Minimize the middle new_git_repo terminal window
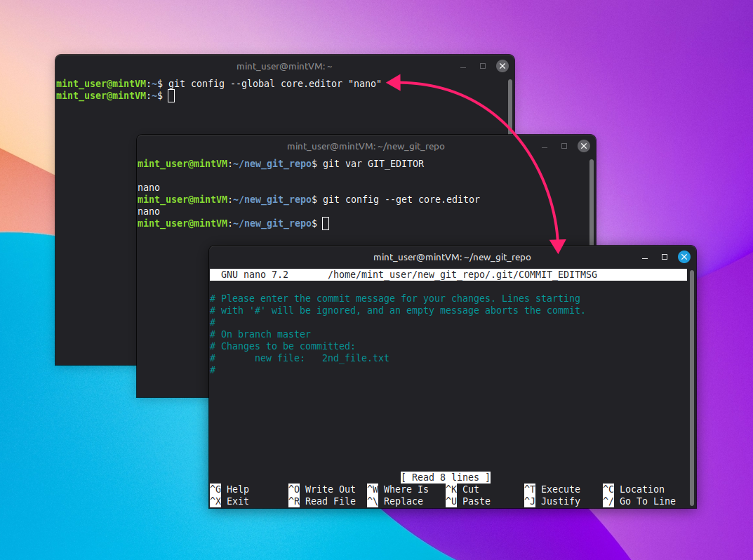The image size is (753, 560). (x=545, y=147)
